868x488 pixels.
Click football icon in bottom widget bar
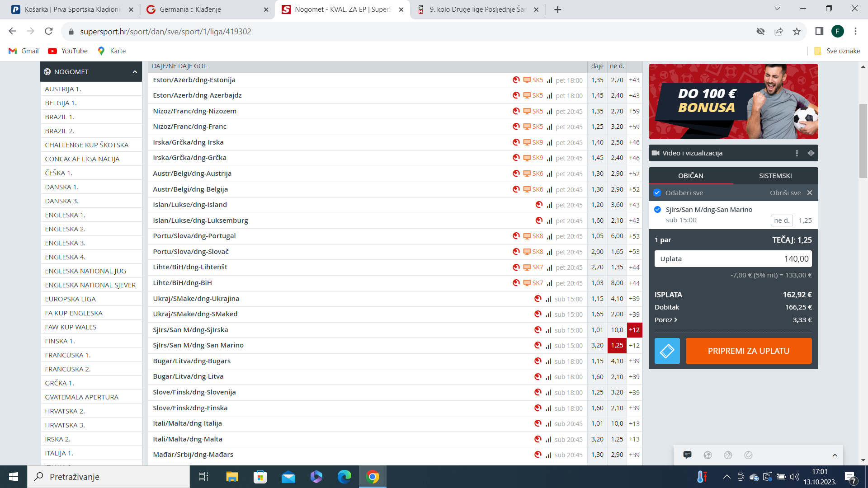point(708,455)
